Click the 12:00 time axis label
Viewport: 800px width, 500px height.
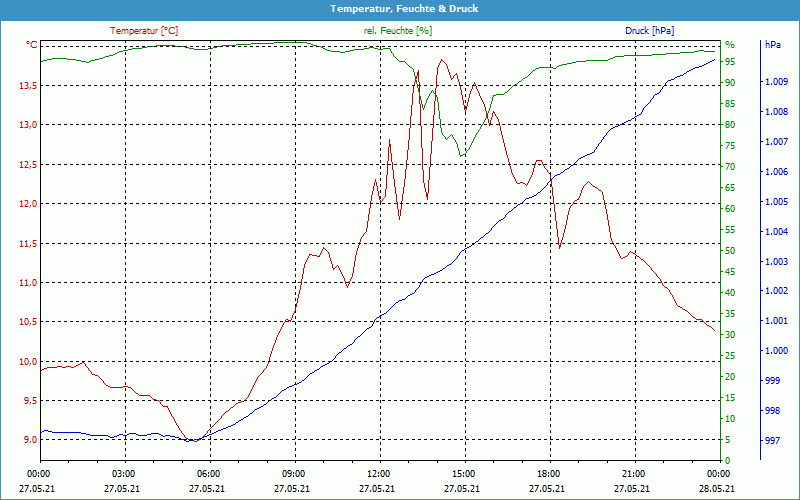(379, 474)
